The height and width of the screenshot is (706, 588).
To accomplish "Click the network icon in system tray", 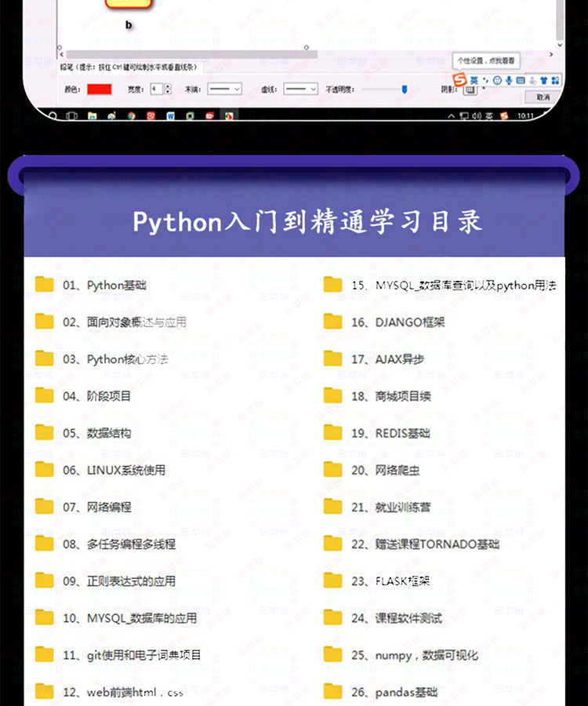I will click(464, 116).
